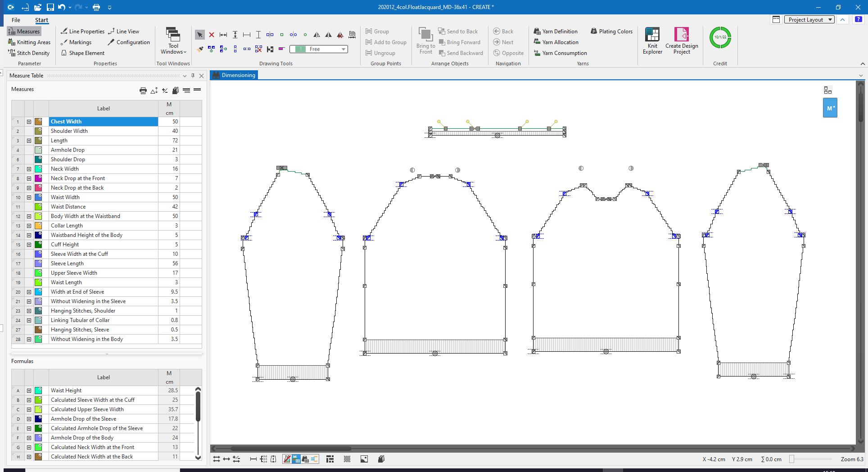Image resolution: width=868 pixels, height=472 pixels.
Task: Select the Measures tool in the Parameter group
Action: click(x=24, y=31)
